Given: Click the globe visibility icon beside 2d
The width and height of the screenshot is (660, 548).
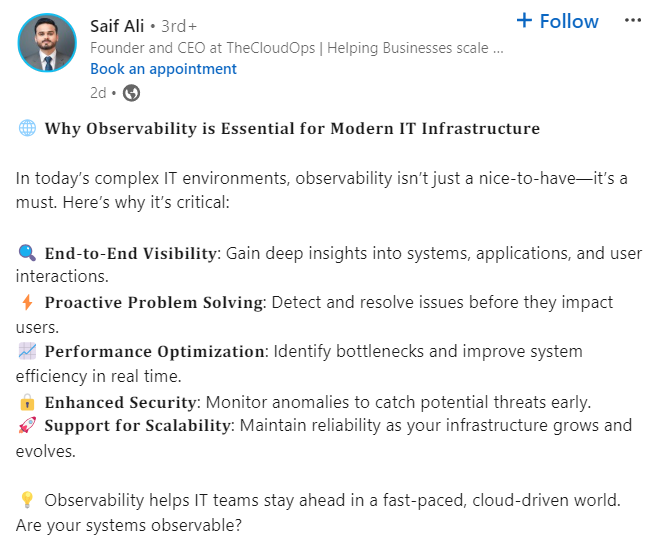Looking at the screenshot, I should point(131,93).
